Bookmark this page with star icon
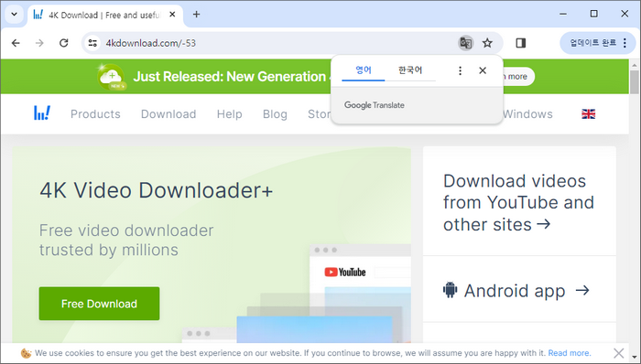 (487, 43)
